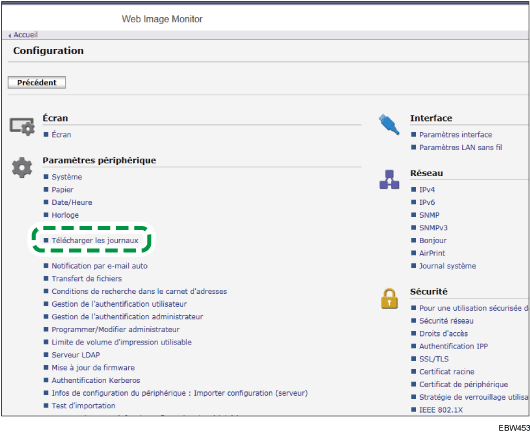
Task: Open Pour une utilisation sécurisée link
Action: (474, 308)
